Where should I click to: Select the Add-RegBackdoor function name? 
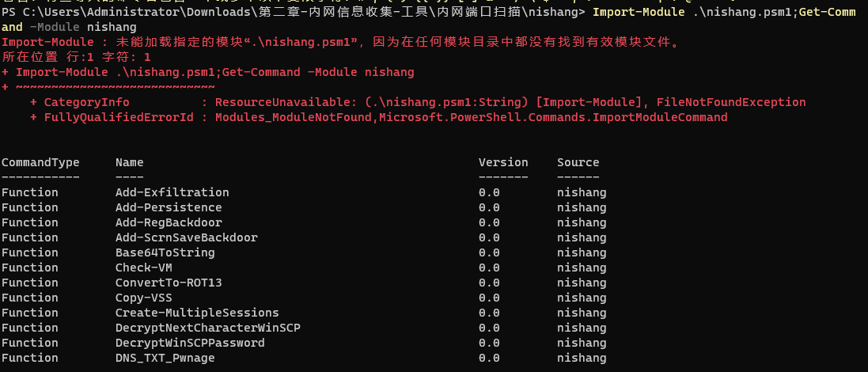click(169, 222)
